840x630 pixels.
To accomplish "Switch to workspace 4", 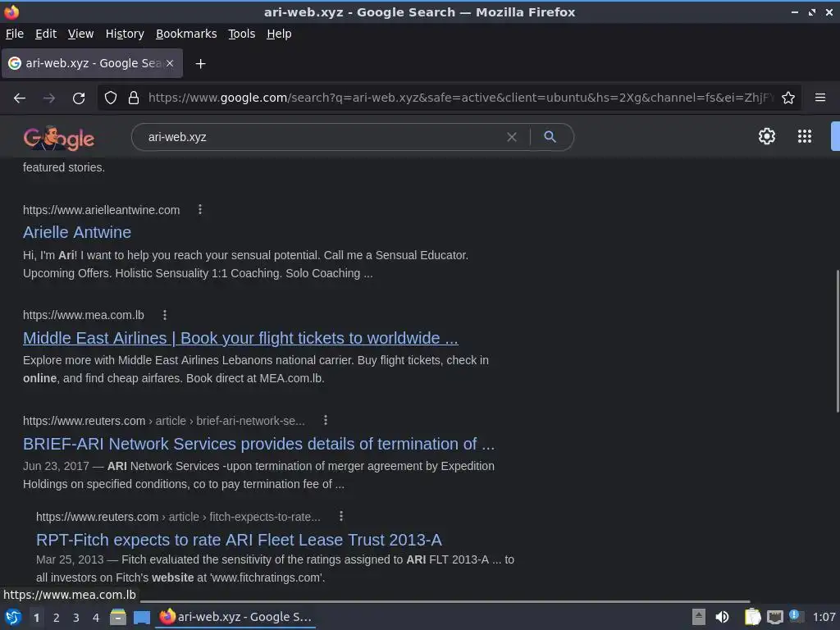I will pyautogui.click(x=96, y=618).
